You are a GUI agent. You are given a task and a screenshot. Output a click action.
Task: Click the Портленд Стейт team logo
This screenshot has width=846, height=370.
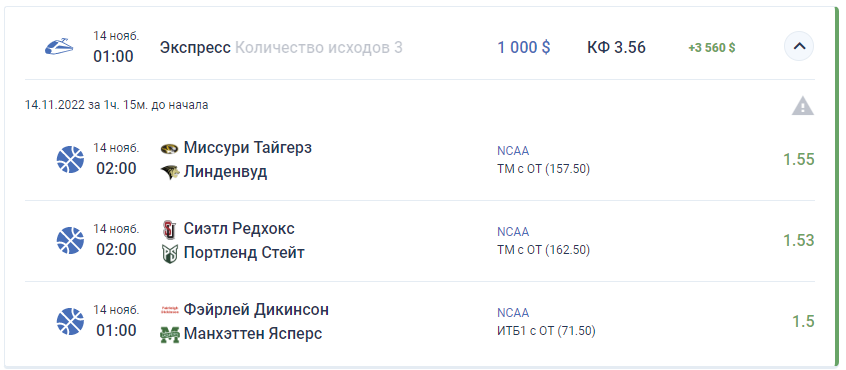(169, 253)
